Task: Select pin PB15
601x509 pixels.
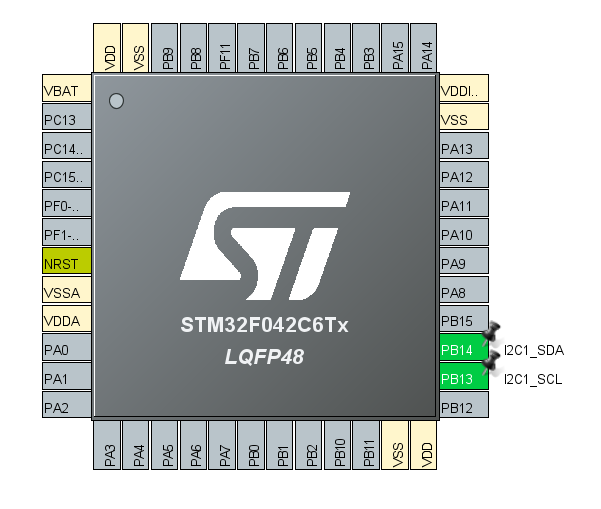Action: (464, 319)
